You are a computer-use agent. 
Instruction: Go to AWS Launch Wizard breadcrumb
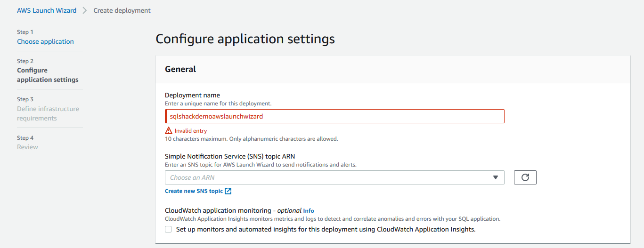pyautogui.click(x=47, y=10)
